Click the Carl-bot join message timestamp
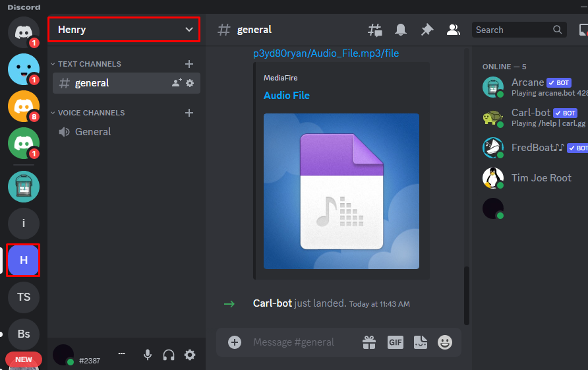 (380, 304)
